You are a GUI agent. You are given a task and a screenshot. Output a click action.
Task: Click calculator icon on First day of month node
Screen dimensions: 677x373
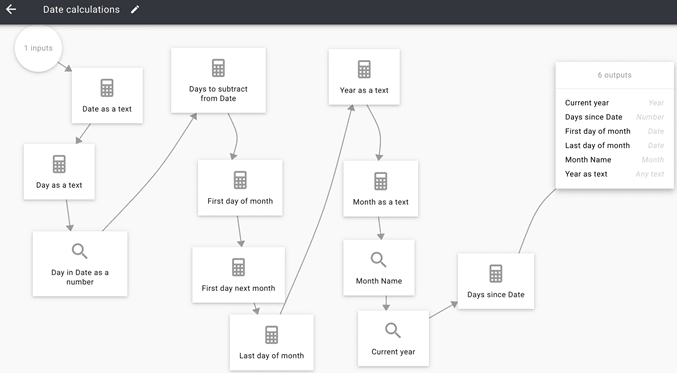point(240,180)
